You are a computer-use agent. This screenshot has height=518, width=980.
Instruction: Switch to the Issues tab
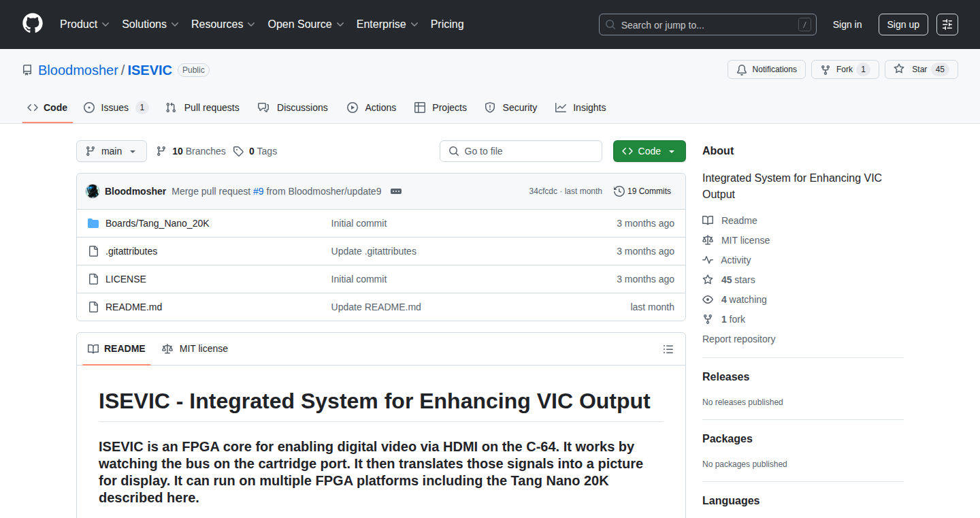116,108
